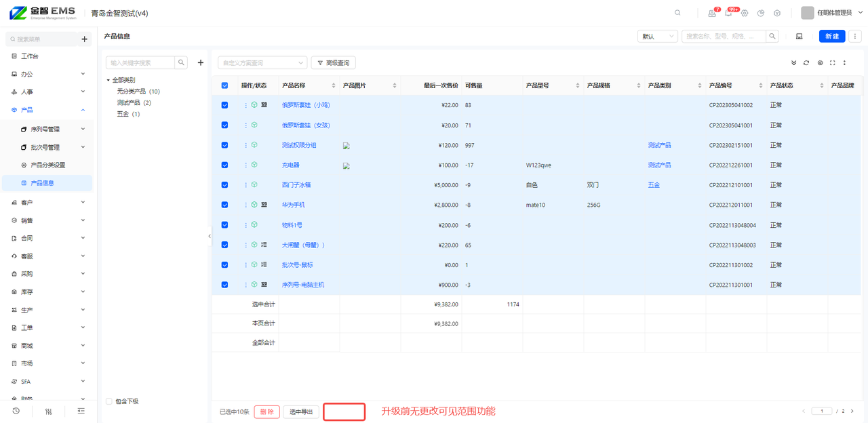This screenshot has height=423, width=868.
Task: Open the notification bell with 99+ badge
Action: (728, 13)
